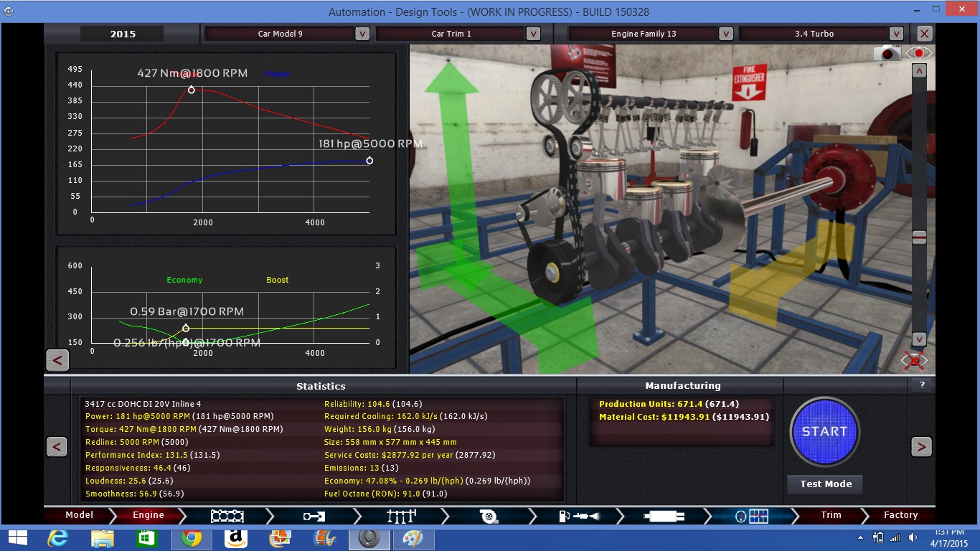Open the connecting rod bottom-end tab

pos(315,515)
